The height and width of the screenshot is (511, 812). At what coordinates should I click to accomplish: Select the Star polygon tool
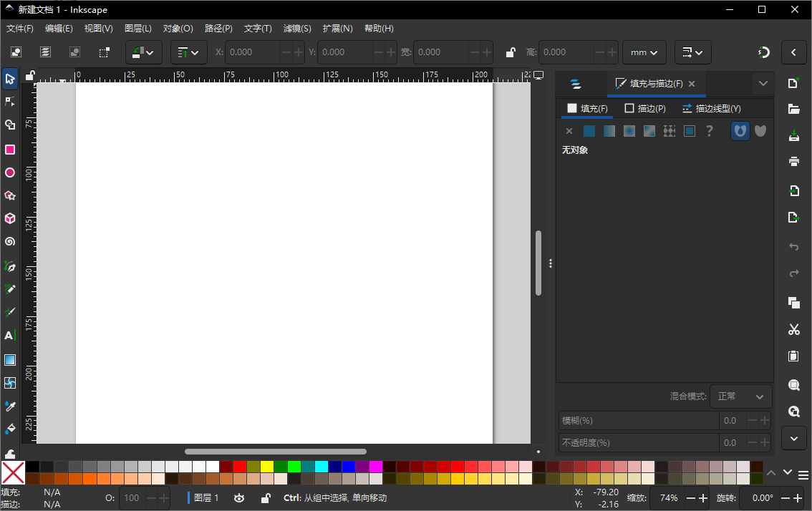(10, 195)
